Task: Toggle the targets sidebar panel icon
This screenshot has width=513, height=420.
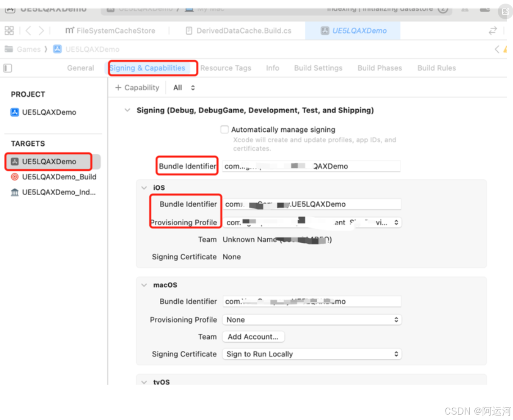Action: point(8,68)
